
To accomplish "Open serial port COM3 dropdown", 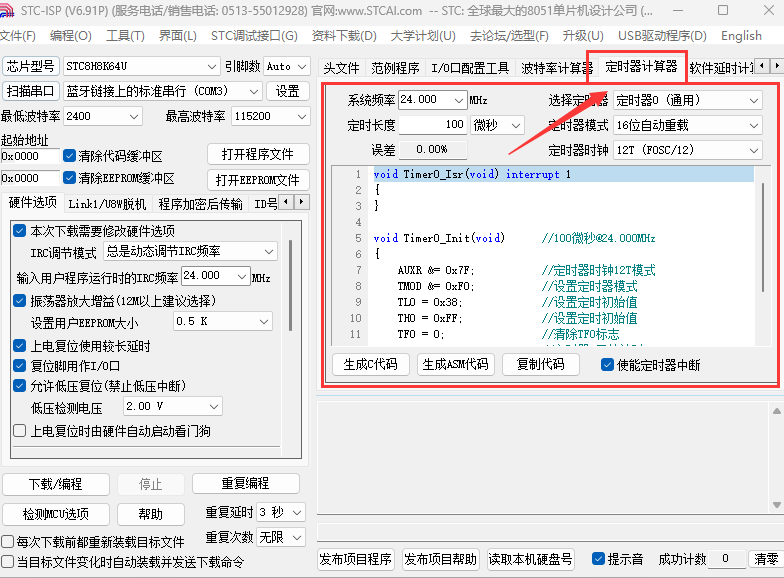I will click(x=163, y=91).
